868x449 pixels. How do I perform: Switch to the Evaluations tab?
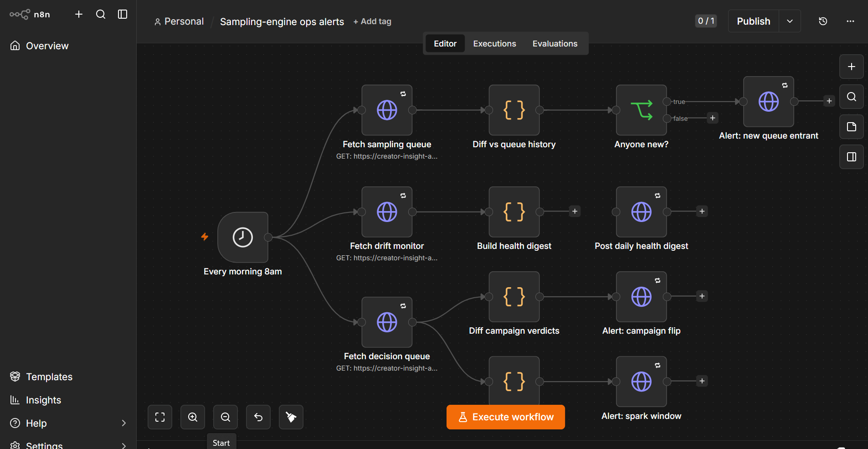[x=555, y=43]
